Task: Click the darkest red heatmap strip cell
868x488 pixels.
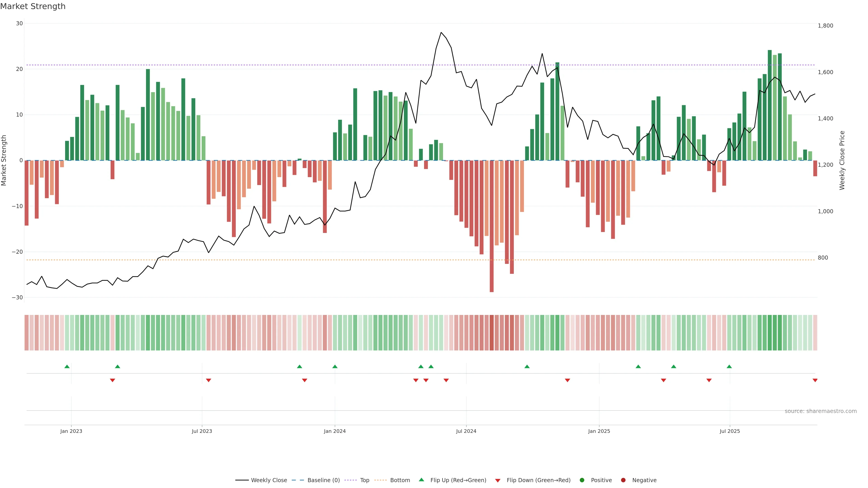Action: pos(492,333)
